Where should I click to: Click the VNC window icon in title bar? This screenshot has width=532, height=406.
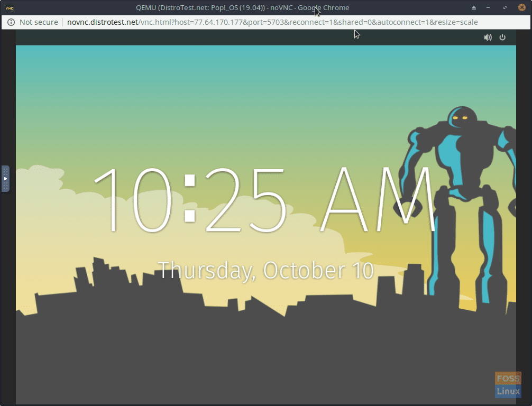pyautogui.click(x=10, y=8)
